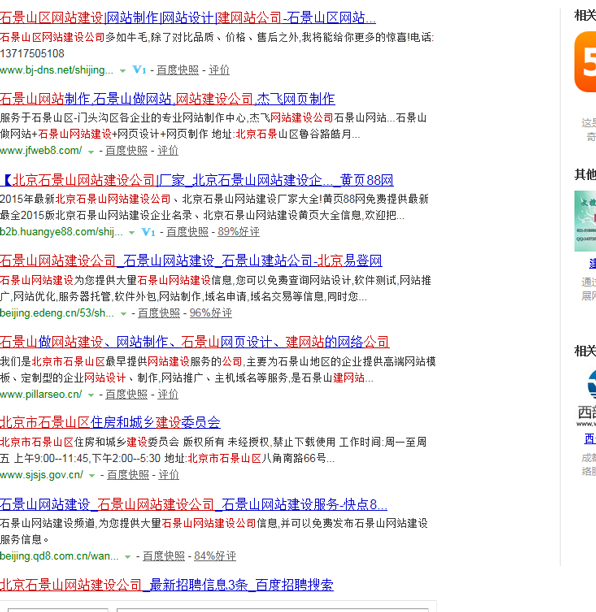Expand dropdown arrow beside b2b.huangye88.com URL
The height and width of the screenshot is (612, 596).
tap(132, 233)
